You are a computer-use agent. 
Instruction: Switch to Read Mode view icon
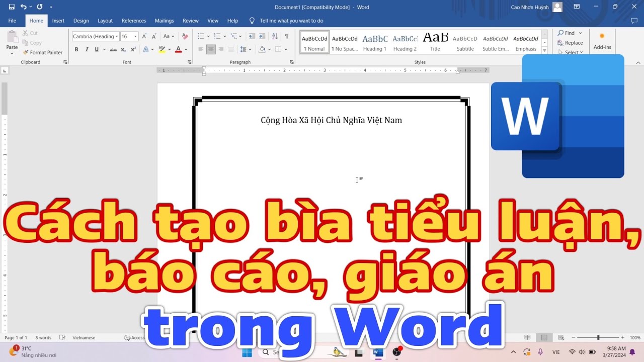[527, 338]
